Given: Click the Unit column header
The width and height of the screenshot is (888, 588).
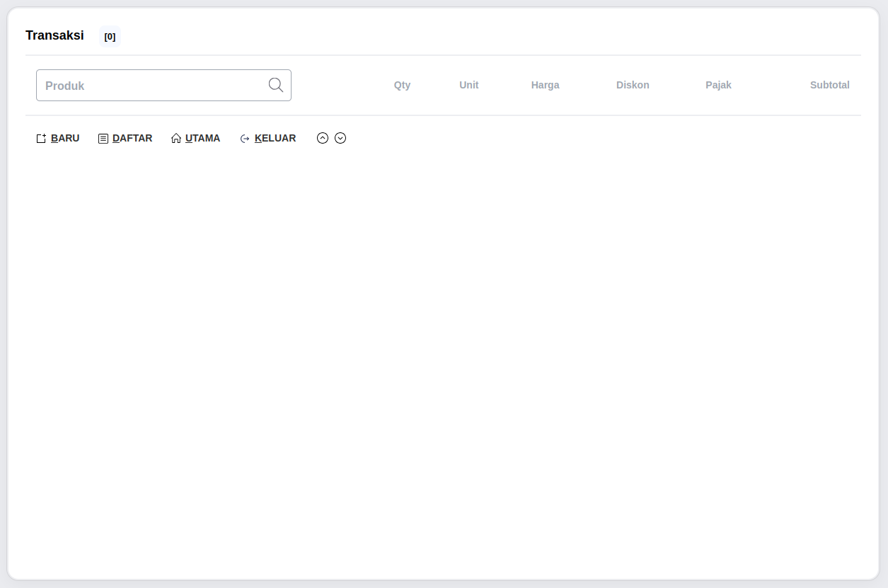Looking at the screenshot, I should point(468,85).
